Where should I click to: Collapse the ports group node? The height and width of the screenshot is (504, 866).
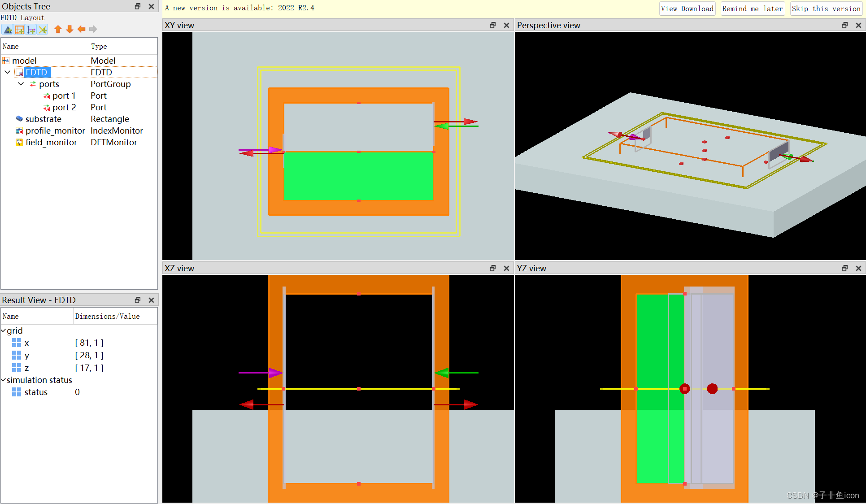coord(21,84)
